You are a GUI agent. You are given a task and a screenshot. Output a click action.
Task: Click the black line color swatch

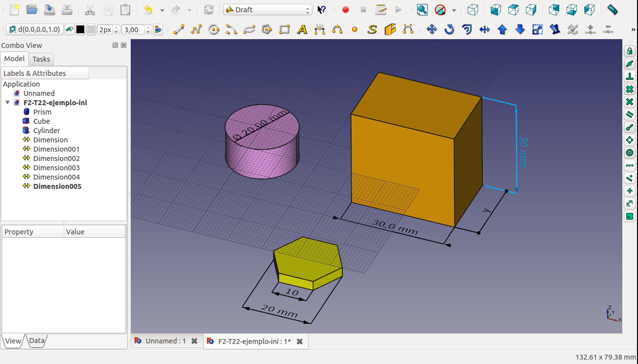click(x=80, y=30)
